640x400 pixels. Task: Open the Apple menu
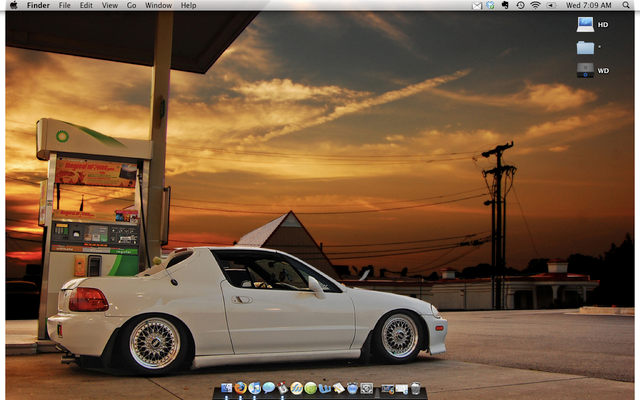[x=13, y=5]
